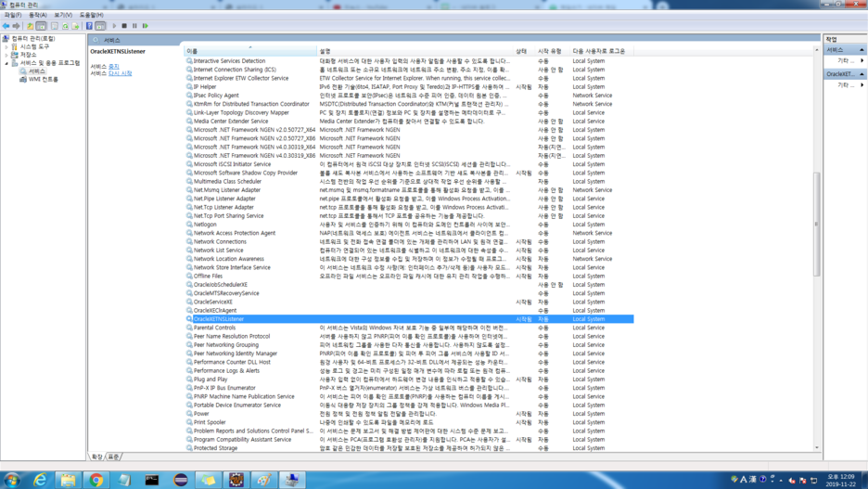
Task: Open the 파일(F) menu
Action: [13, 15]
